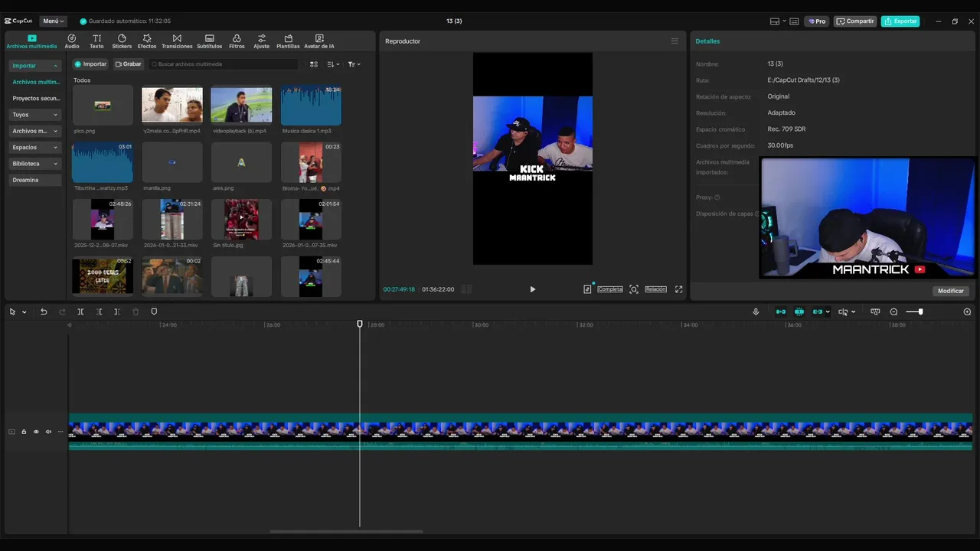980x551 pixels.
Task: Open the linkage options dropdown arrow
Action: pos(828,311)
